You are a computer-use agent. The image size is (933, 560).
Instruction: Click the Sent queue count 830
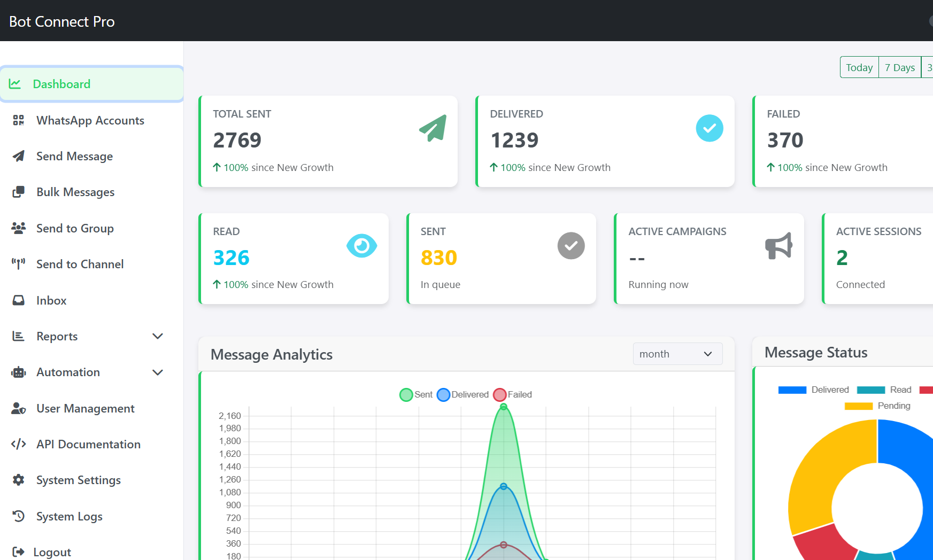coord(439,258)
